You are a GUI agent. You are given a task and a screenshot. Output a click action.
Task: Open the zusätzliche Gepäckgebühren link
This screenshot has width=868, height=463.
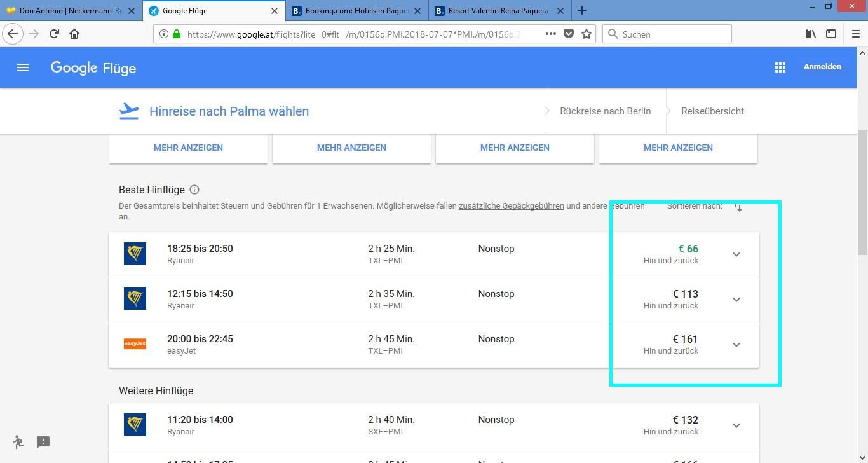pyautogui.click(x=512, y=206)
